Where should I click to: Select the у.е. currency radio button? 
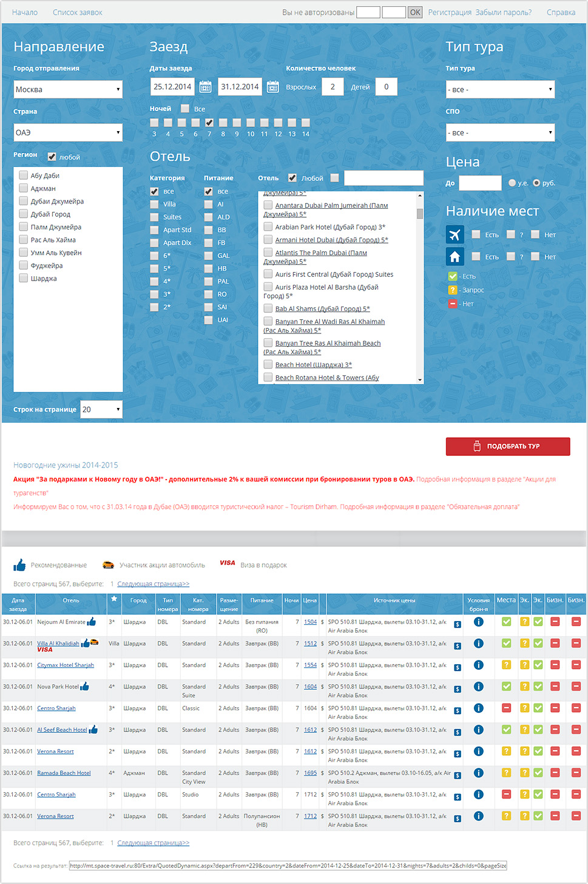512,183
